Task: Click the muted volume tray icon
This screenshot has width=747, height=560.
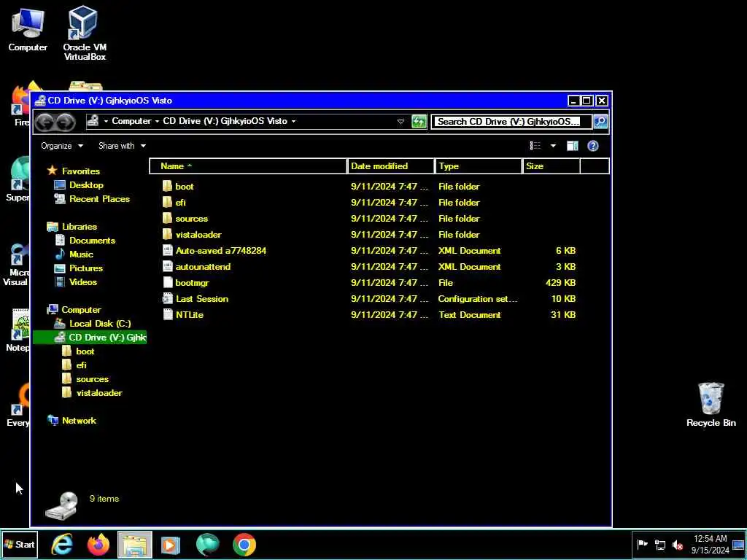Action: [x=677, y=545]
